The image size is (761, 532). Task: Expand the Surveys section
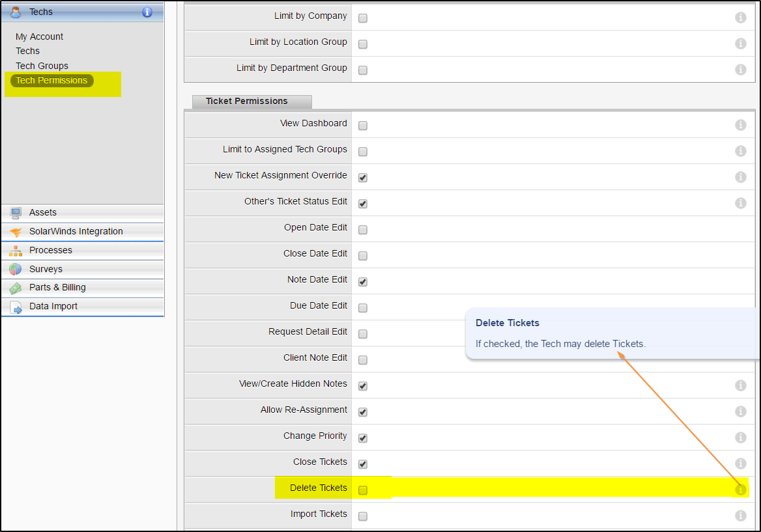click(83, 269)
